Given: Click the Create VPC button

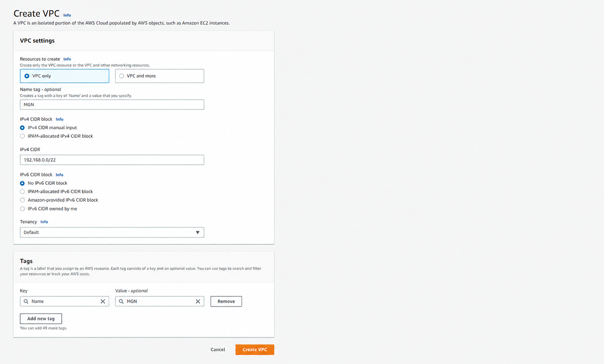Looking at the screenshot, I should pos(255,350).
